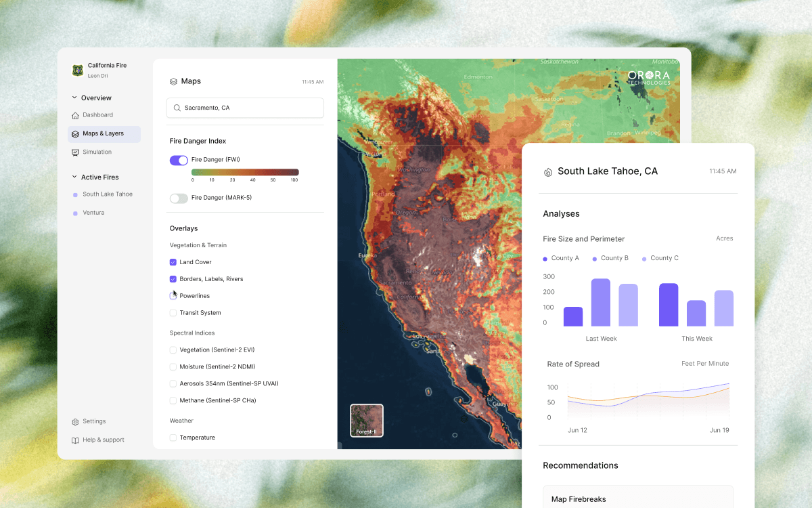Viewport: 812px width, 508px height.
Task: Expand the Map Firebreaks recommendation
Action: click(x=637, y=499)
